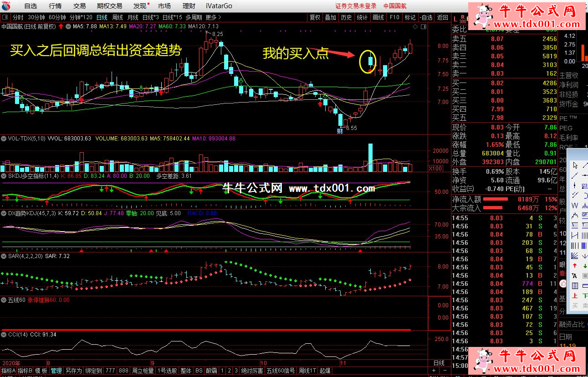
Task: Select the W-pattern drawing tool
Action: 575,206
